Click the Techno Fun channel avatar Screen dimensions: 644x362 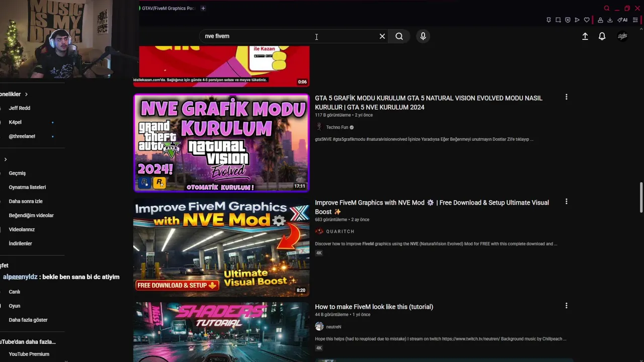click(319, 127)
